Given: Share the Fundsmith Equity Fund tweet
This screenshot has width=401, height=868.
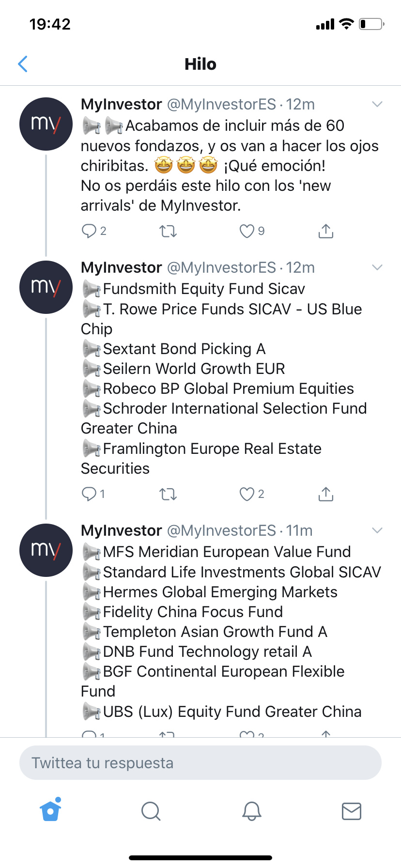Looking at the screenshot, I should 326,494.
